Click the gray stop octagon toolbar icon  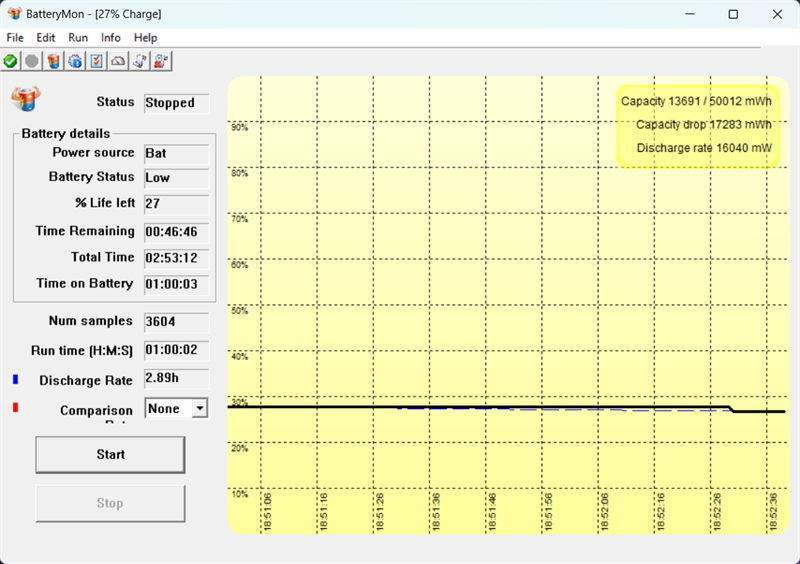click(x=32, y=61)
